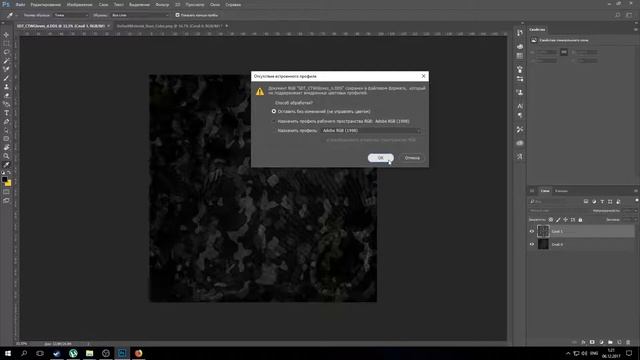Screen dimensions: 640x360
Task: Select the Pen tool
Action: [x=6, y=121]
